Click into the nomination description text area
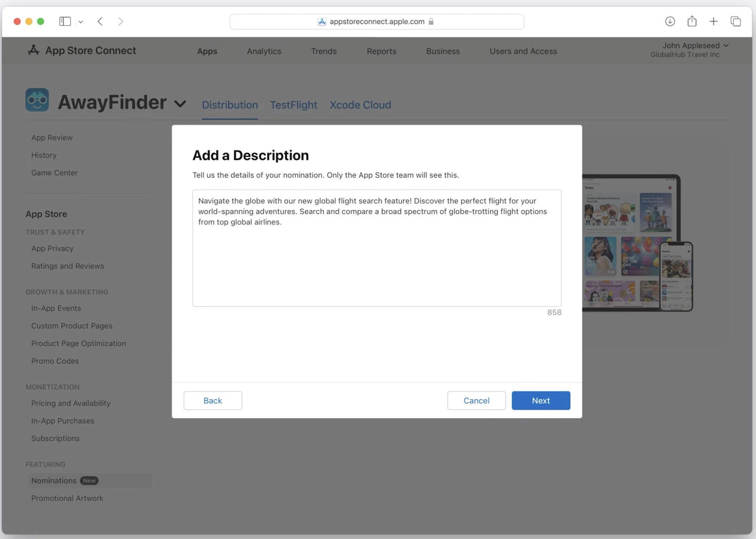Screen dimensions: 756x539 (x=377, y=248)
